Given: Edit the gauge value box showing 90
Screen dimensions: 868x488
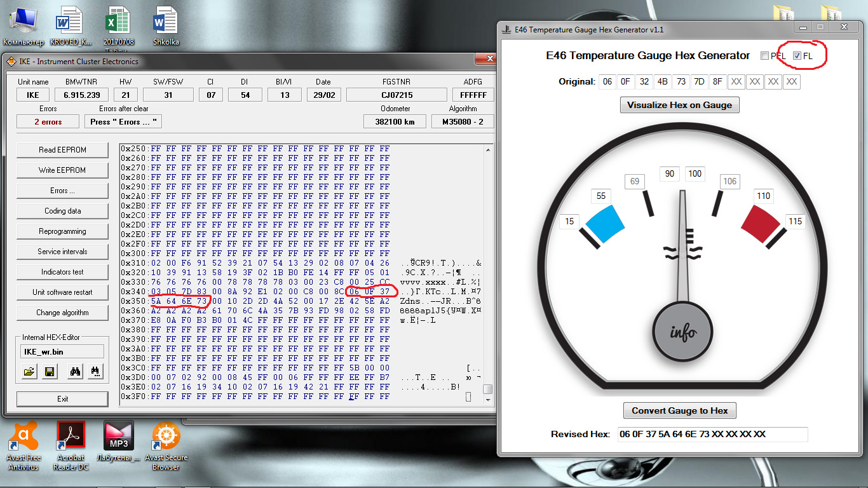Looking at the screenshot, I should 670,173.
